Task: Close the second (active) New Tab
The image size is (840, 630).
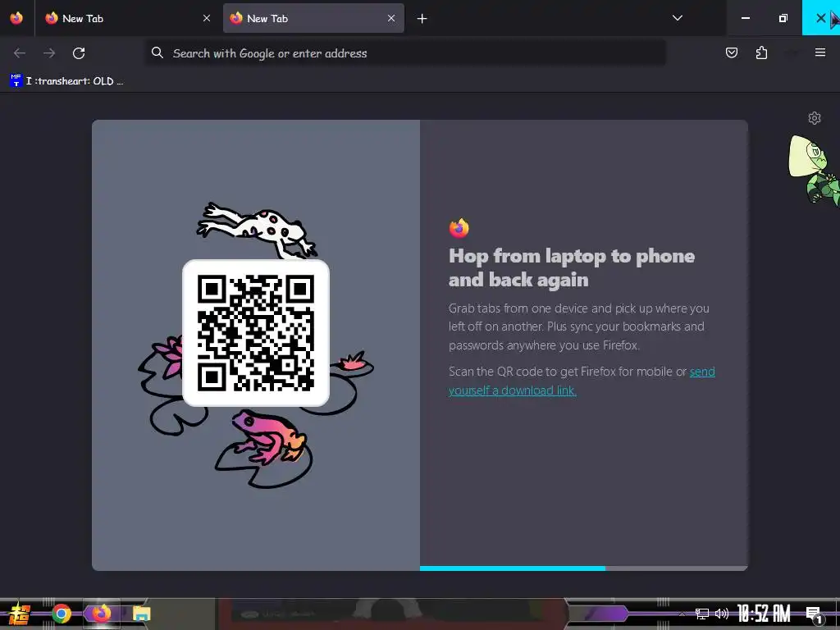Action: 391,18
